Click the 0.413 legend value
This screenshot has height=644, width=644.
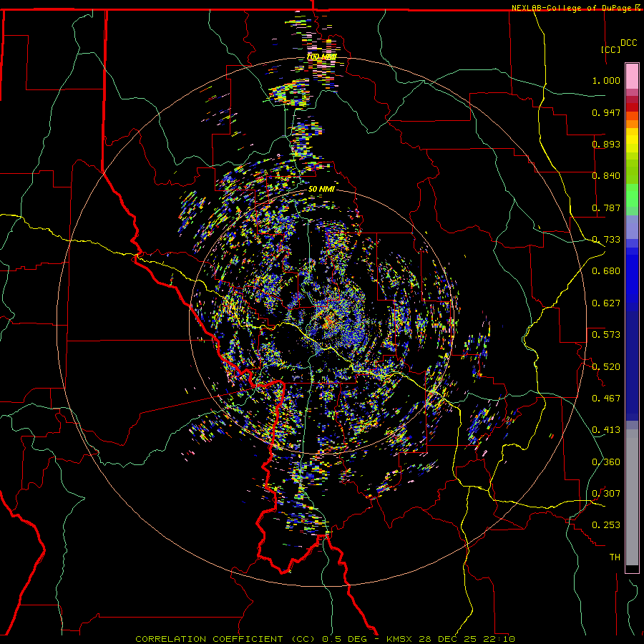pos(606,430)
